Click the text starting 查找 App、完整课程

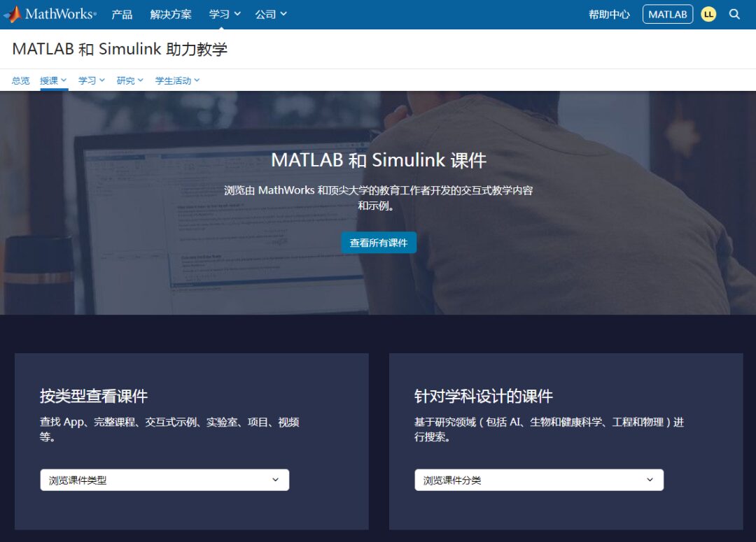[x=169, y=429]
